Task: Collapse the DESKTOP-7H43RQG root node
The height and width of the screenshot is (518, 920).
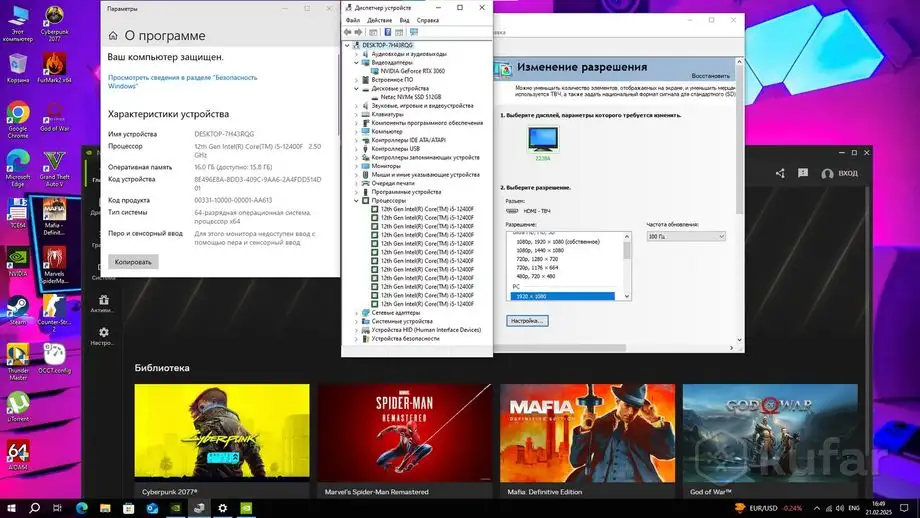Action: point(347,45)
